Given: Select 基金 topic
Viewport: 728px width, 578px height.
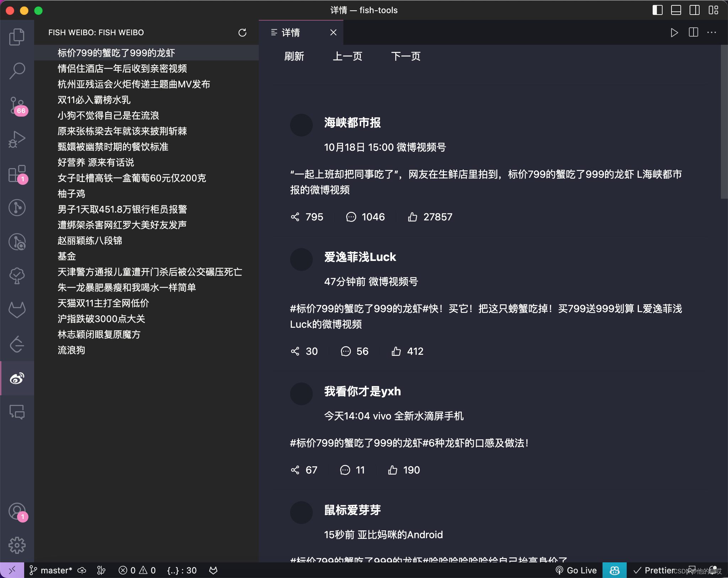Looking at the screenshot, I should 146,256.
